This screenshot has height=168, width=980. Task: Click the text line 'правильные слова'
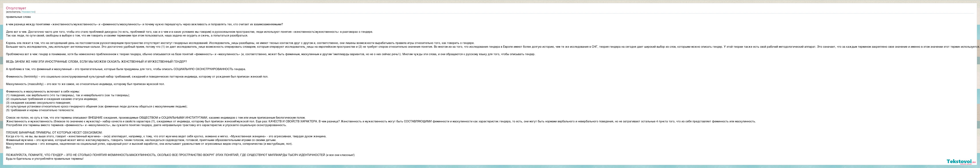18,17
